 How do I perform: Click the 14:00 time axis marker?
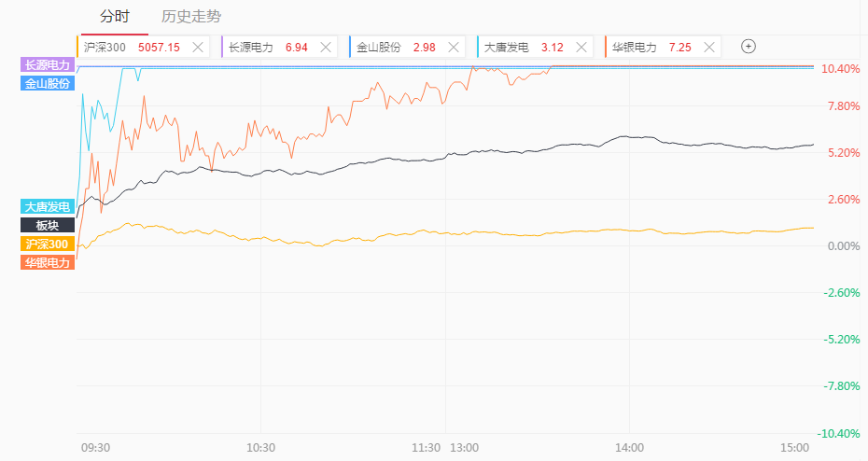629,448
